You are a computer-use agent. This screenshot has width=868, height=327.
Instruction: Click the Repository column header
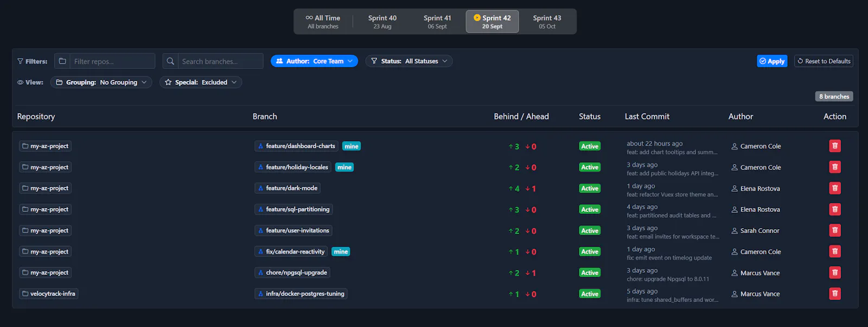pyautogui.click(x=36, y=116)
